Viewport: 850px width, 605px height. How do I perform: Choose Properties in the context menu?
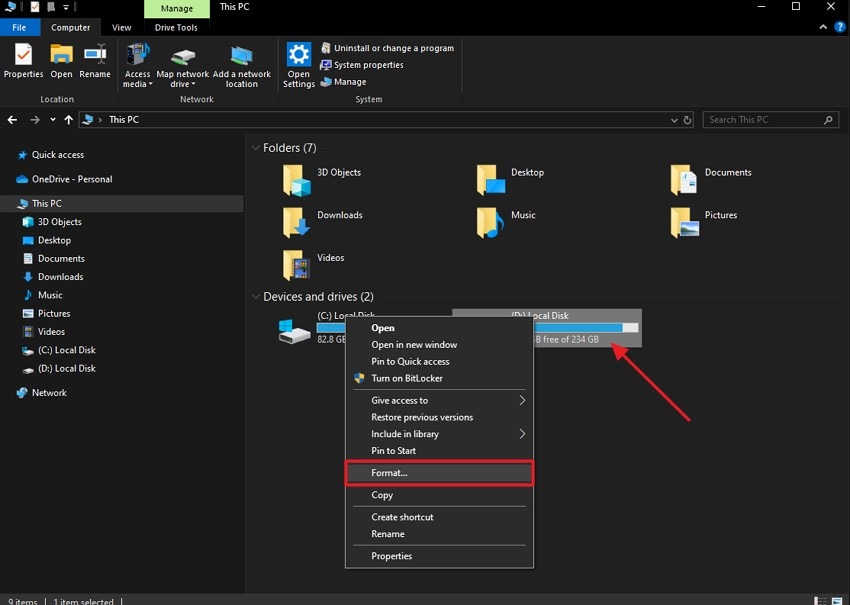click(x=439, y=556)
